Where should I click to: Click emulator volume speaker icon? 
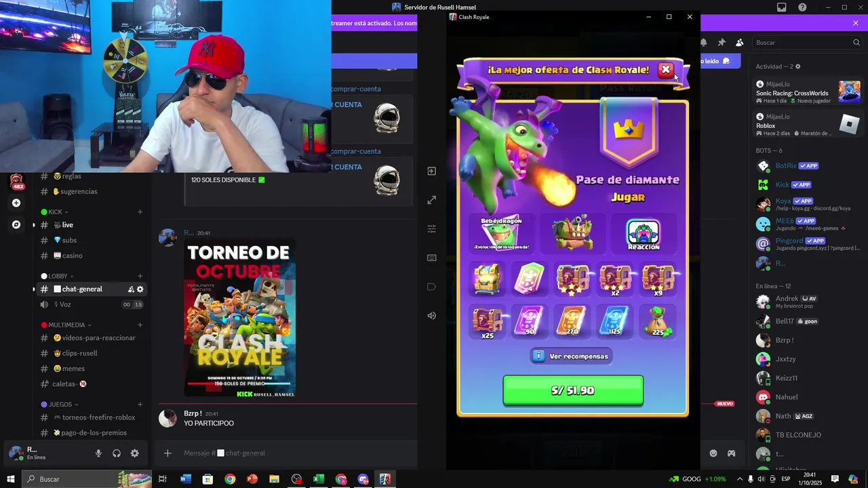pos(431,316)
